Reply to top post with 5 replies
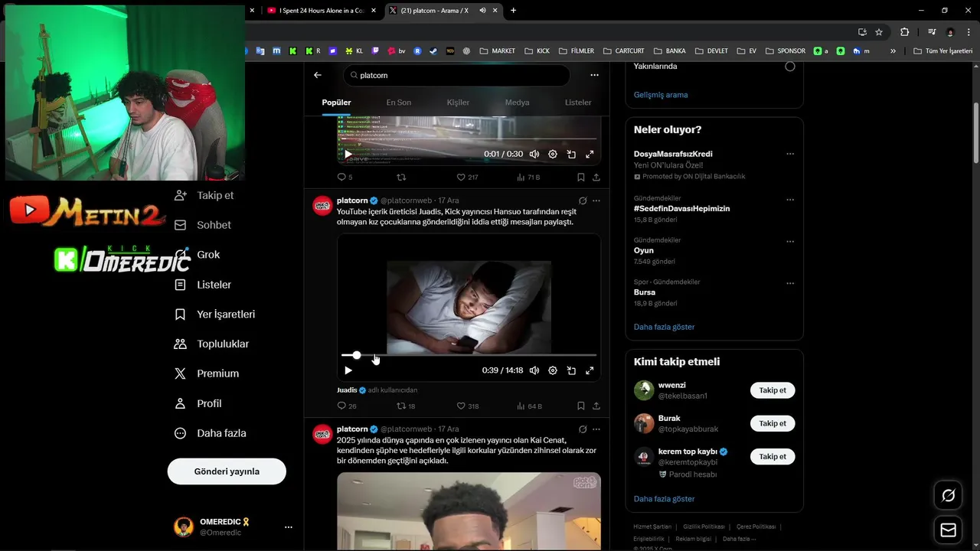 point(345,177)
